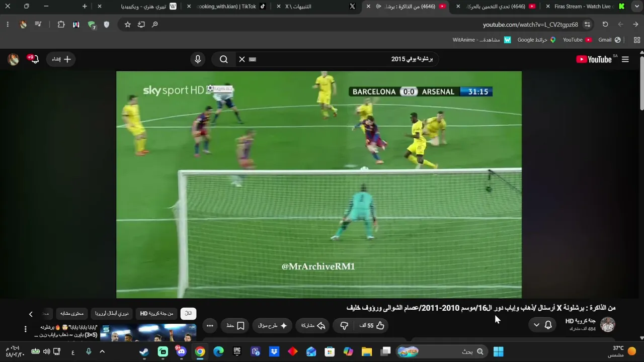Viewport: 644px width, 362px height.
Task: Select the دوري أبطال أوروبا chip
Action: pyautogui.click(x=112, y=314)
